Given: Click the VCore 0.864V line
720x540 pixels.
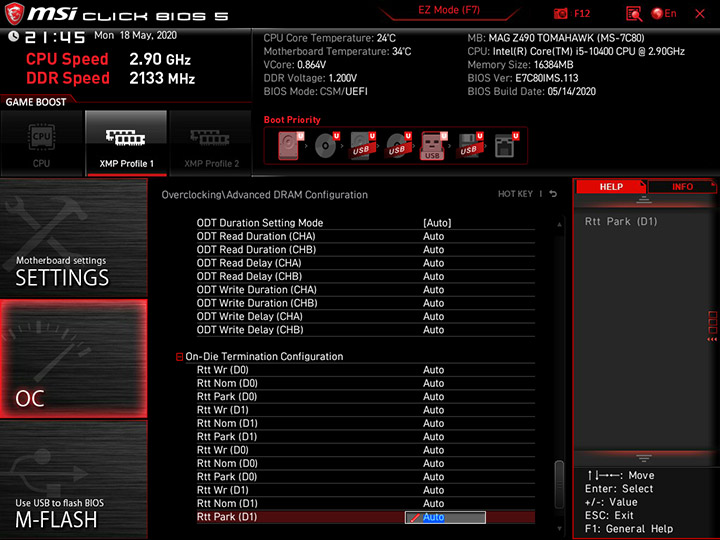Looking at the screenshot, I should [295, 65].
